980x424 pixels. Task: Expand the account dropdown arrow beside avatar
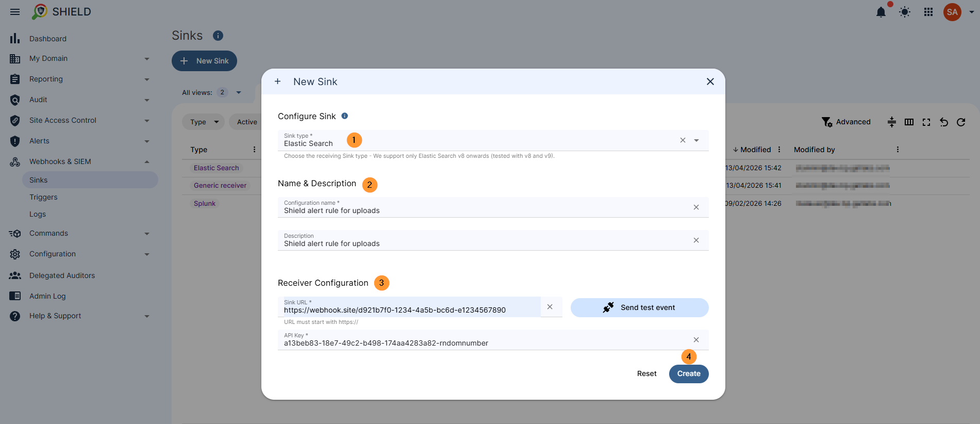(972, 12)
